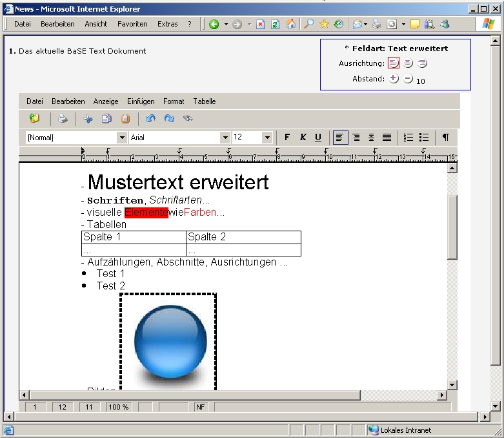Select center Ausrichtung option
Screen dimensions: 504x438
[x=408, y=63]
